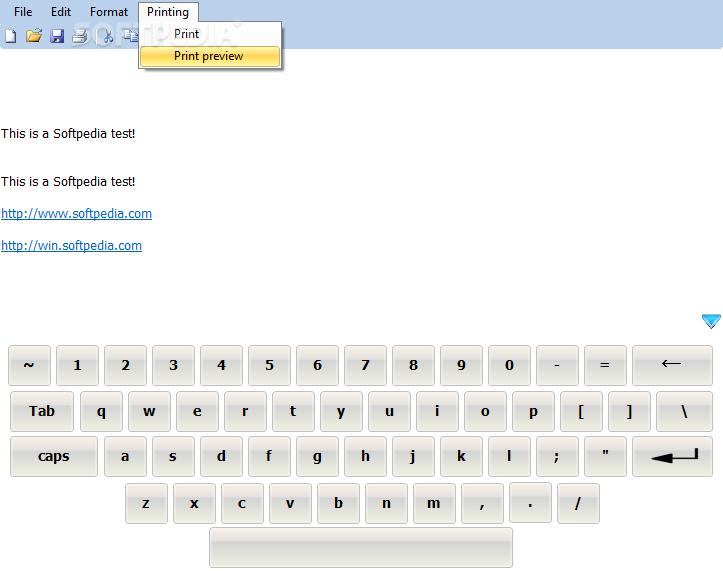Image resolution: width=723 pixels, height=571 pixels.
Task: Follow the http://www.softpedia.com link
Action: point(77,214)
